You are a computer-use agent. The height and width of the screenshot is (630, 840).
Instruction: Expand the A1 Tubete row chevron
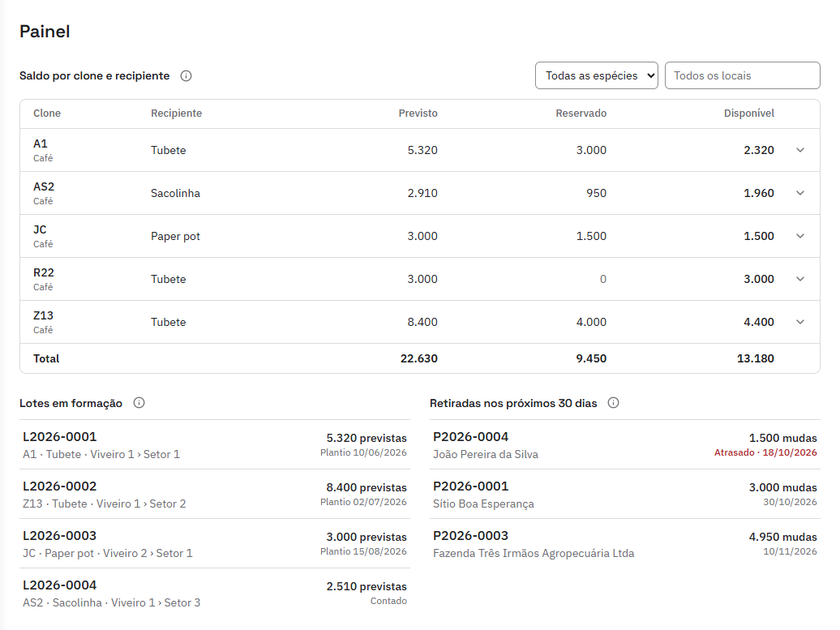[x=799, y=150]
